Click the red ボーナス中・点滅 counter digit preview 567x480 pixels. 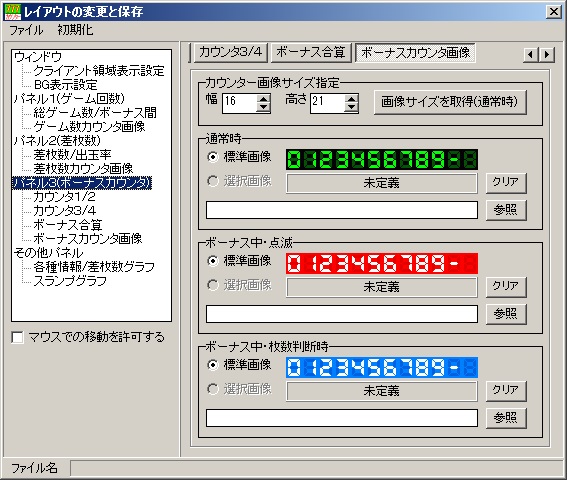(381, 263)
